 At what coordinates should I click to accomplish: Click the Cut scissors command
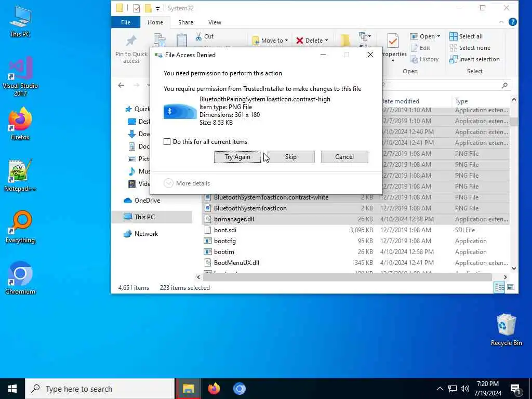coord(204,36)
